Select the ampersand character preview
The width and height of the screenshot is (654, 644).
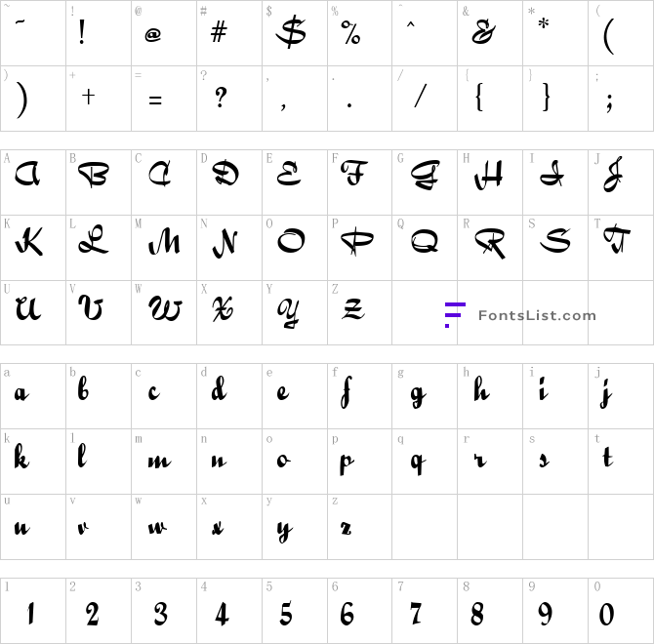(x=483, y=32)
